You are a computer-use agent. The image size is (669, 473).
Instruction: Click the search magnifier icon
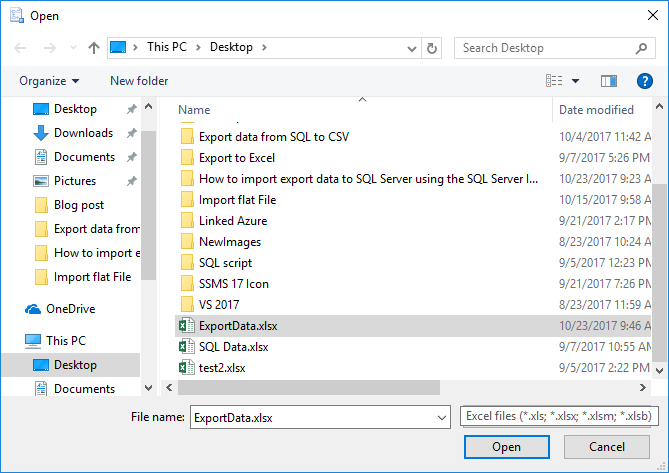pos(641,47)
